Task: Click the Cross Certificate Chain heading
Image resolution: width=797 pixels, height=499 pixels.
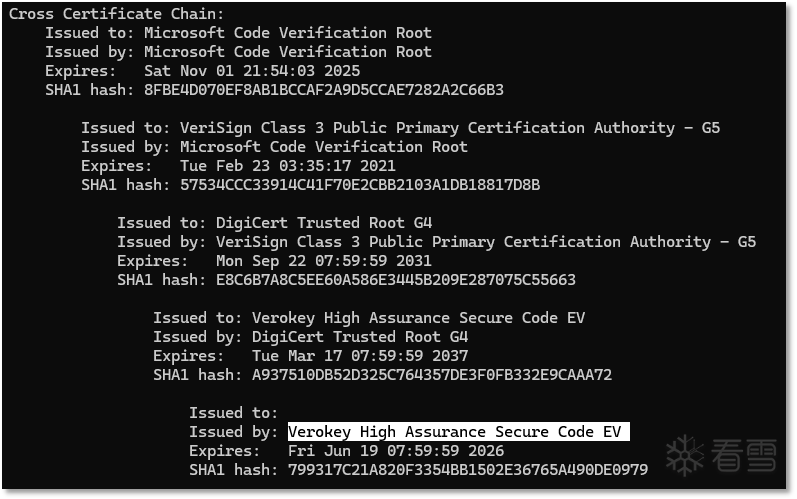Action: (117, 14)
